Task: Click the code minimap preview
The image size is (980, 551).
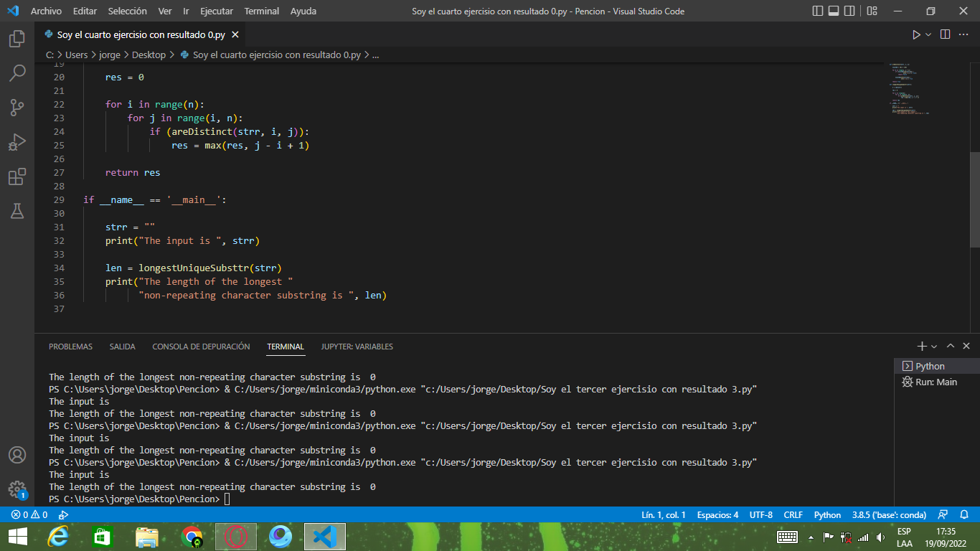Action: click(910, 89)
